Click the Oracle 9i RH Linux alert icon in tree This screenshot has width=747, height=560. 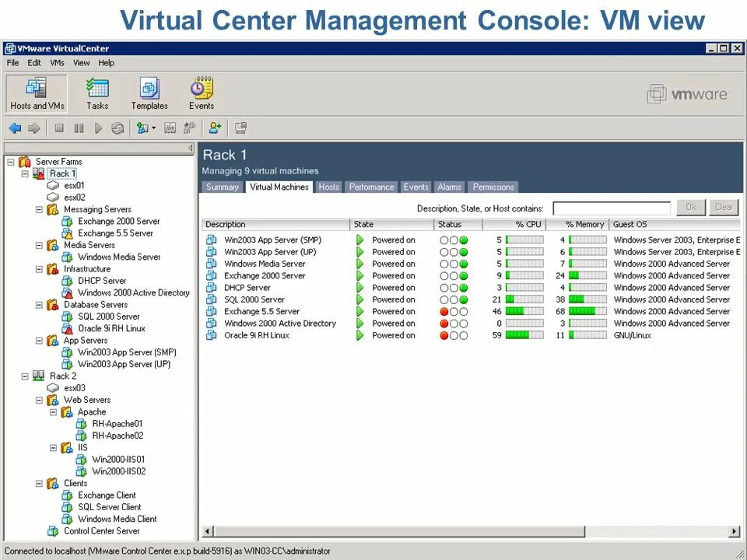pos(67,328)
